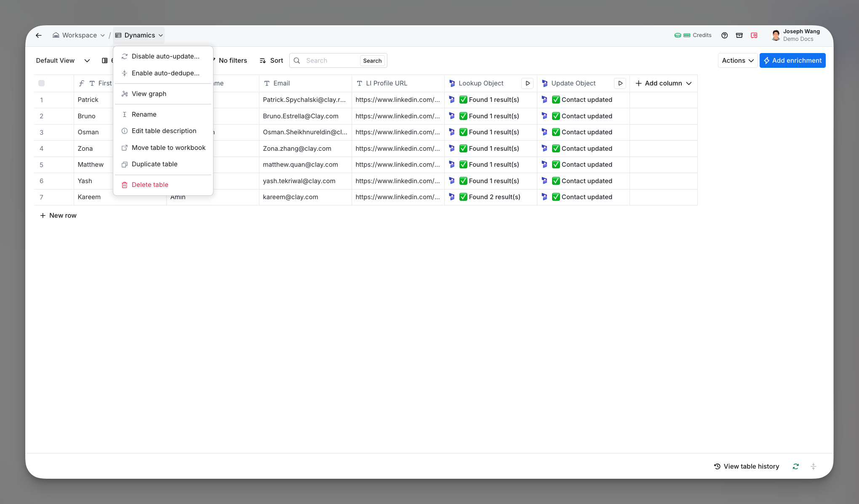Select Disable auto-update menu option
The image size is (859, 504).
[165, 56]
